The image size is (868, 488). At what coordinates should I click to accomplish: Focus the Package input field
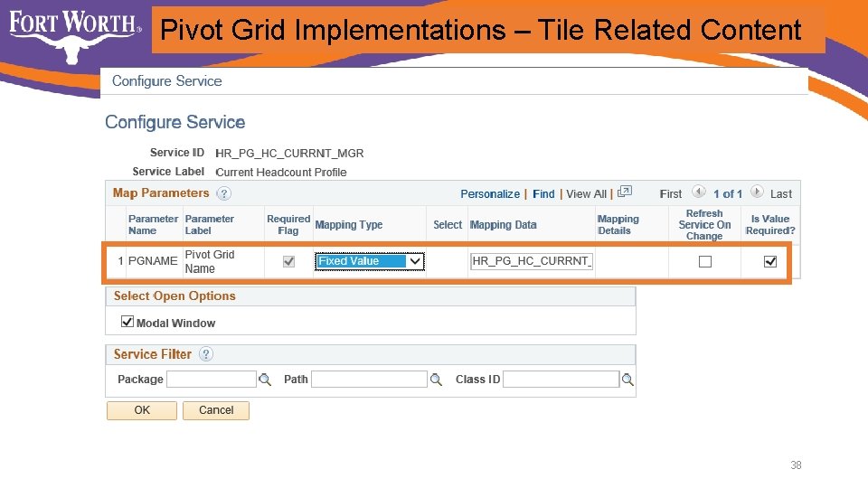[212, 380]
